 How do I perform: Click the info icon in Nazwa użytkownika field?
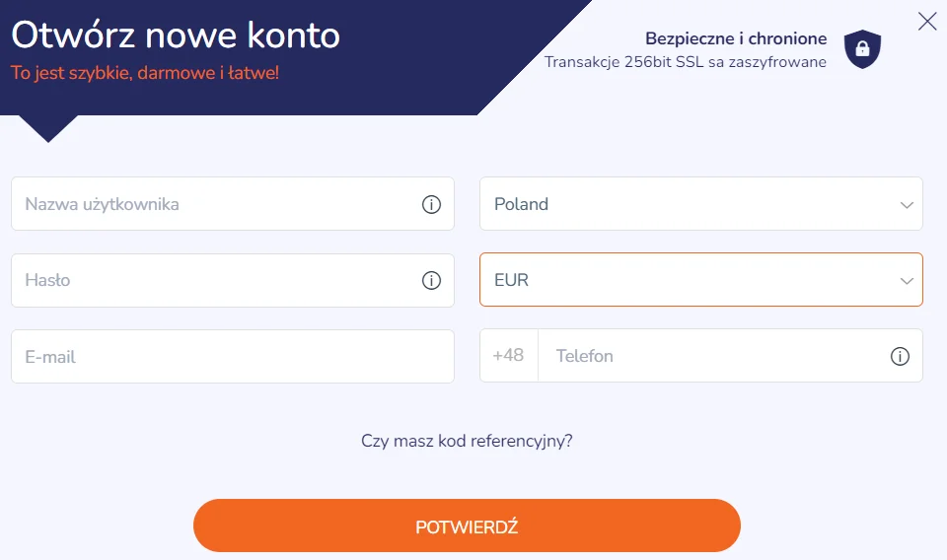pos(431,205)
